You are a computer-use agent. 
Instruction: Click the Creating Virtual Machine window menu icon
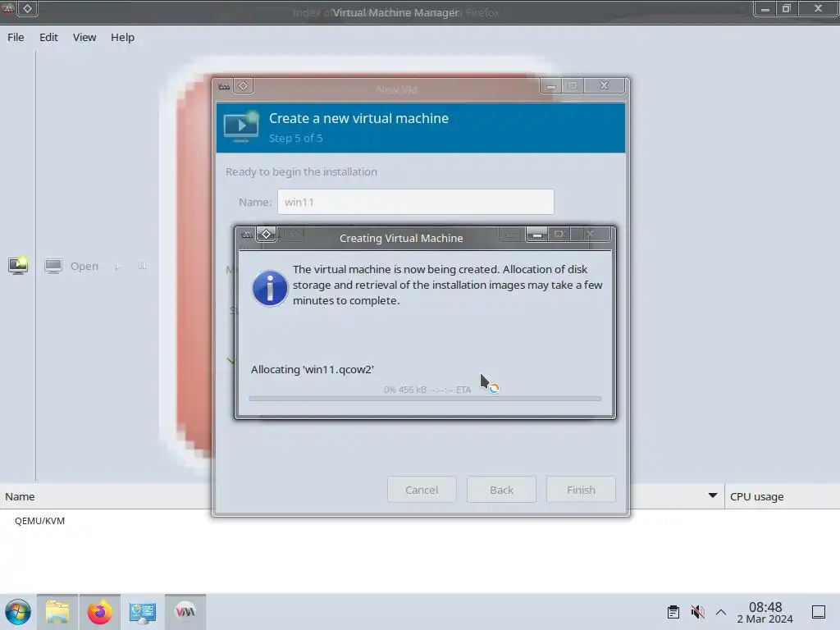[x=247, y=235]
